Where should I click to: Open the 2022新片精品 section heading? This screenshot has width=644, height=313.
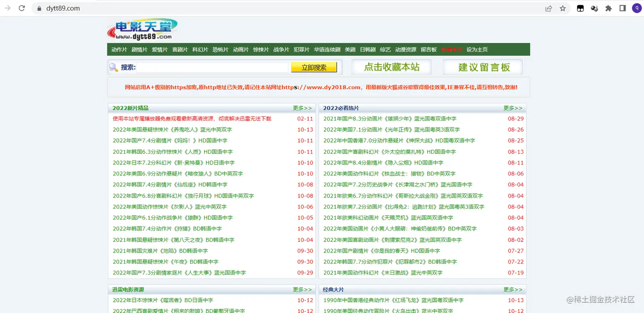tap(130, 108)
